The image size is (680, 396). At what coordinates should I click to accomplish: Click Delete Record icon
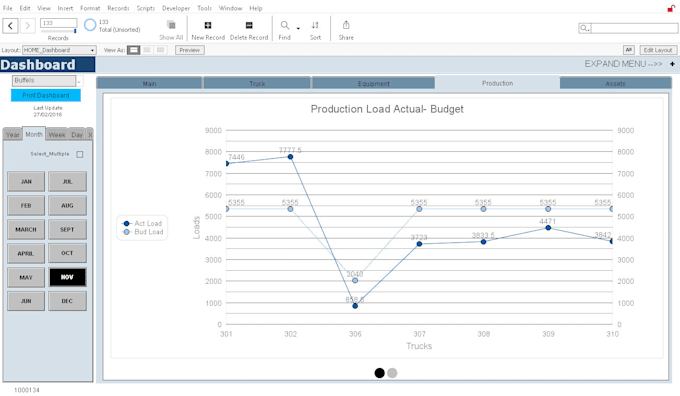[x=249, y=25]
